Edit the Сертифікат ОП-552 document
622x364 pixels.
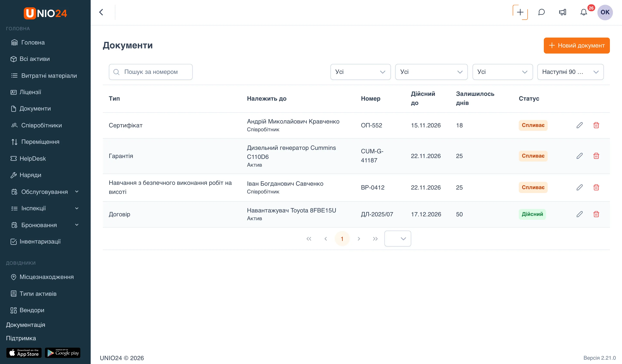point(579,125)
